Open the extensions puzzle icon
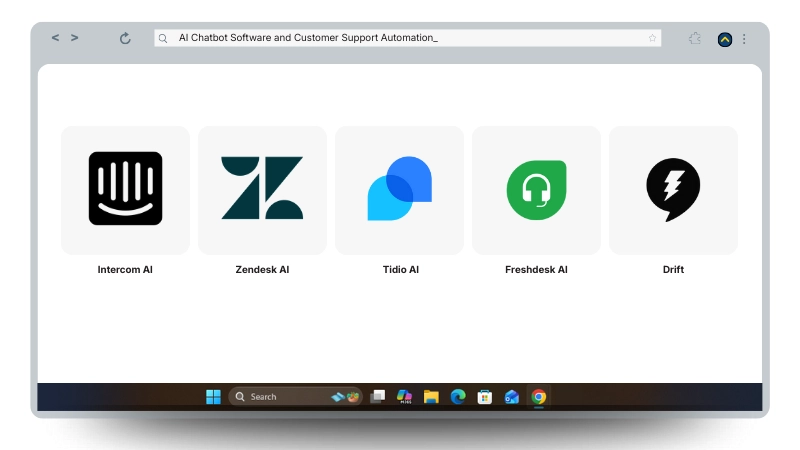Viewport: 800px width, 450px height. pyautogui.click(x=694, y=38)
